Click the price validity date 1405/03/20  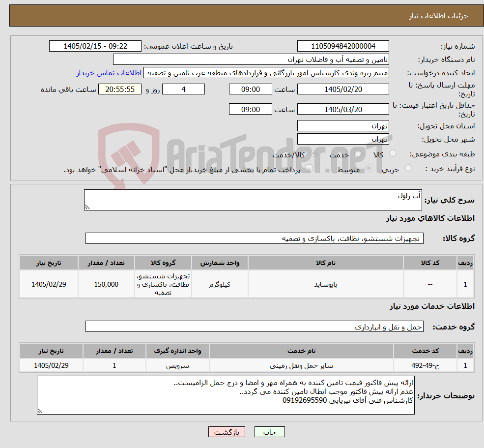[x=343, y=109]
